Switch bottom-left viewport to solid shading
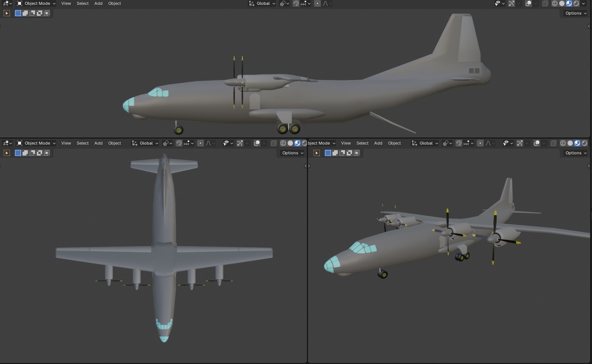The image size is (592, 364). tap(290, 143)
